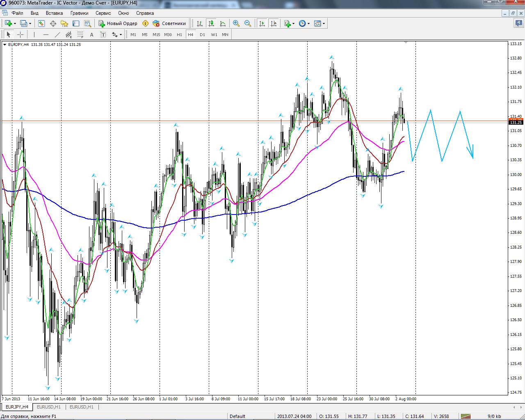Switch chart to bar chart mode
This screenshot has width=525, height=420.
[x=200, y=23]
